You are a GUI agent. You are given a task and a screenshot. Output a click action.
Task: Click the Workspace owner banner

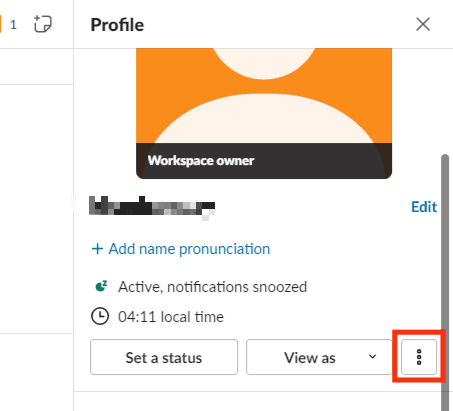[264, 161]
